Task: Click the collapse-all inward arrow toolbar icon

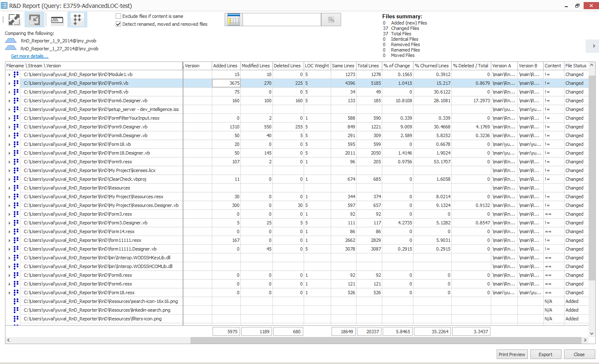Action: point(35,20)
